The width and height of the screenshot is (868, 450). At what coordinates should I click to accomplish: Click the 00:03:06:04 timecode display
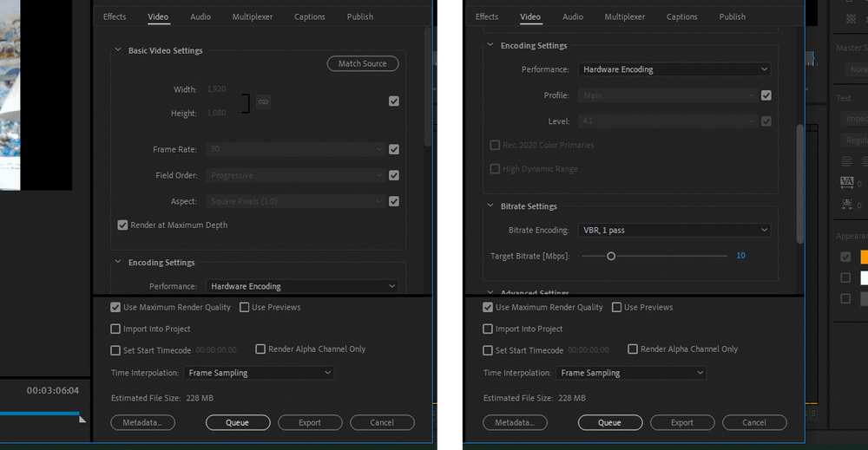[53, 390]
